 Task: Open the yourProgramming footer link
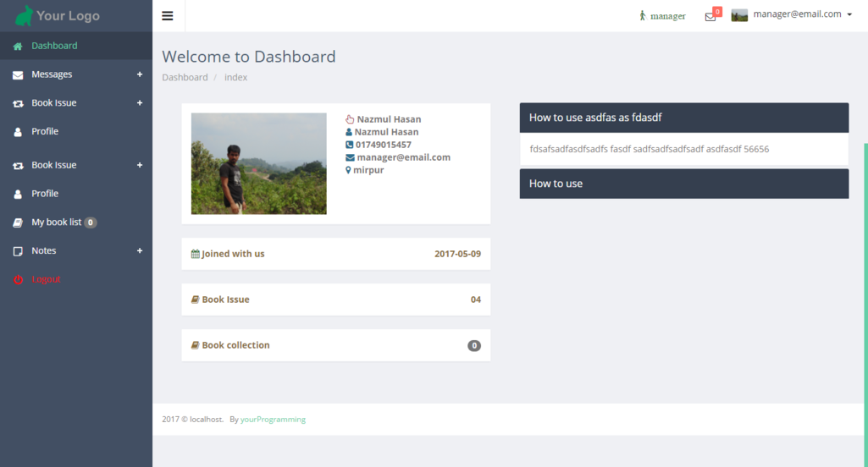pos(273,420)
